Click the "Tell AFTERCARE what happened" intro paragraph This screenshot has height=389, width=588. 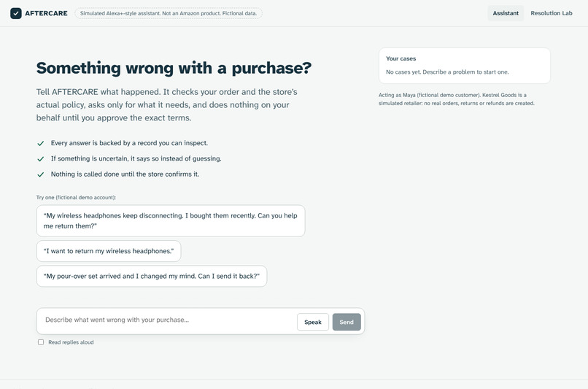(x=167, y=104)
